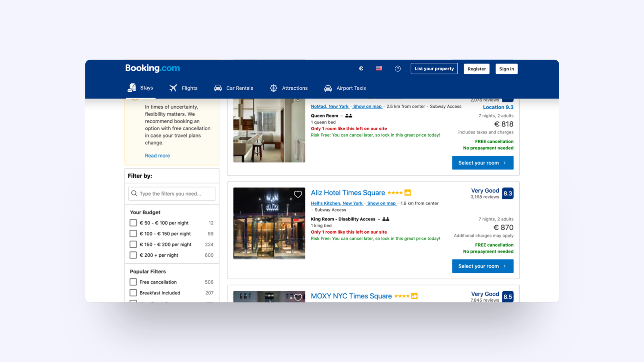Screen dimensions: 644x362
Task: Open the Hell's Kitchen, New York link
Action: point(337,204)
